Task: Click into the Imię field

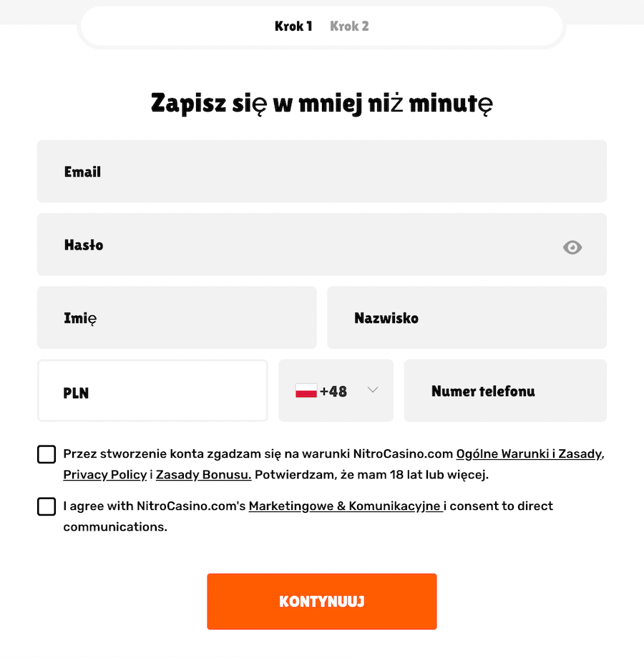Action: pos(177,318)
